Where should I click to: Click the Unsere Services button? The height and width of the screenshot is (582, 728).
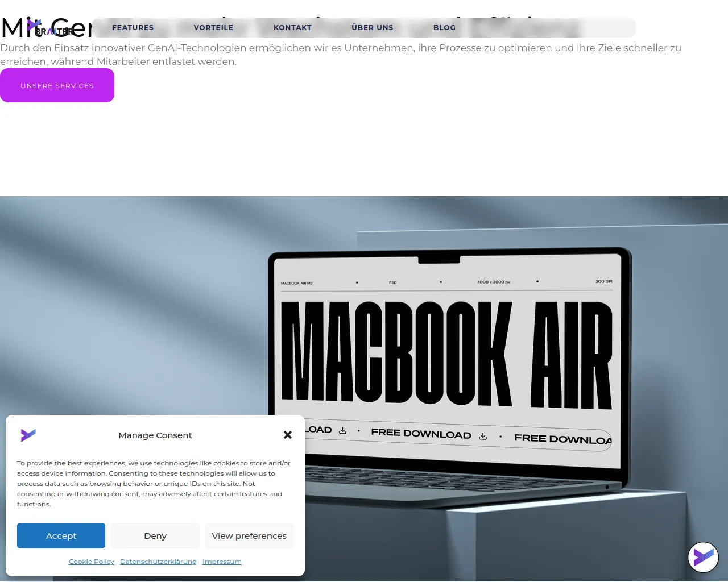click(x=57, y=85)
